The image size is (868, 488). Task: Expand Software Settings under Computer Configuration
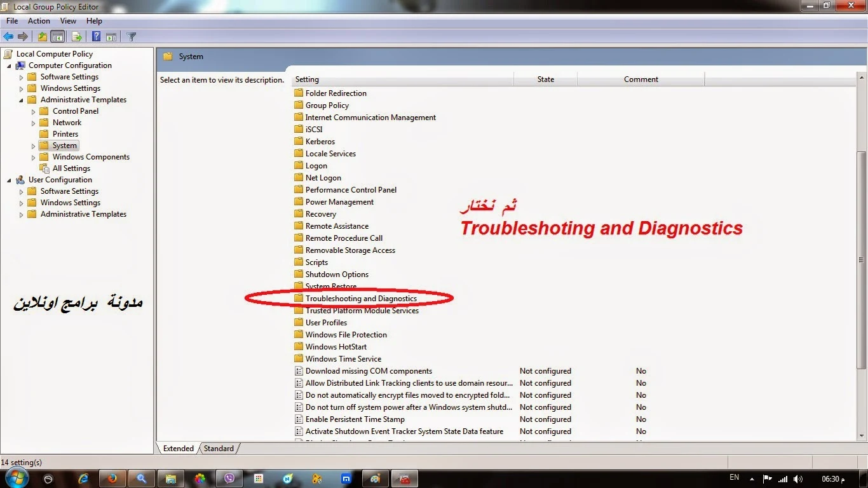coord(22,77)
